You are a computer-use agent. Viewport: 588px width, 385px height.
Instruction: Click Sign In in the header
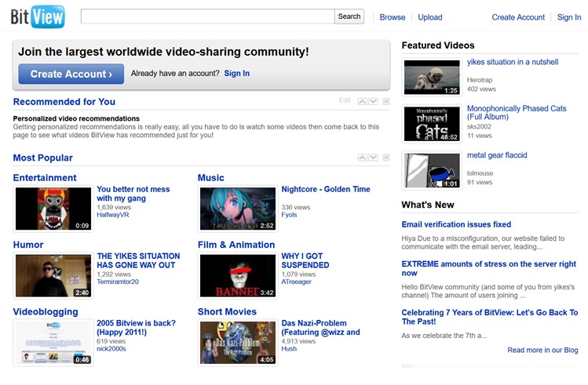pyautogui.click(x=569, y=17)
